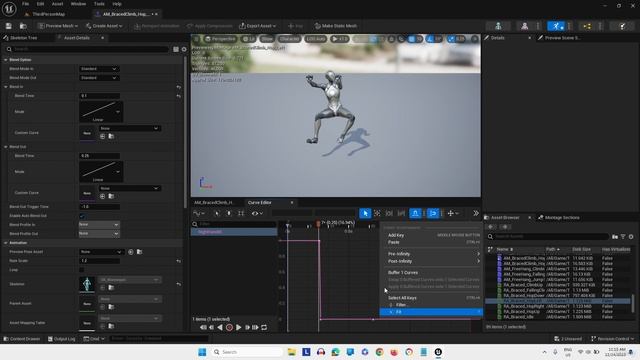
Task: Toggle the curve editor time snapping icon
Action: pos(415,213)
